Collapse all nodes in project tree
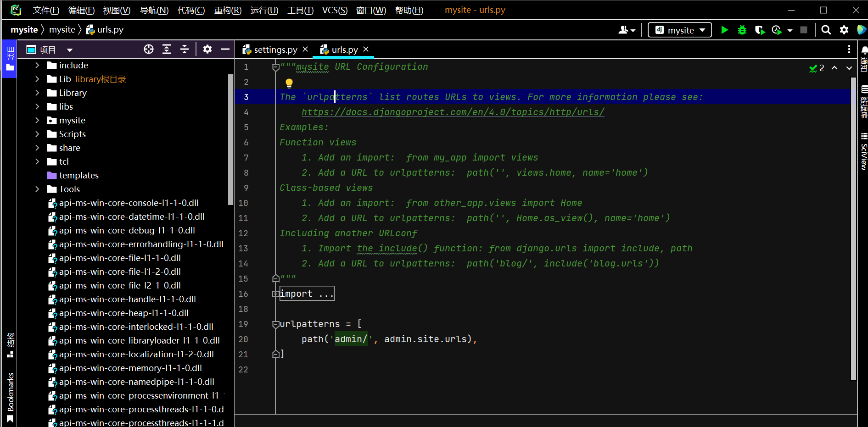Screen dimensions: 868x427 point(185,50)
